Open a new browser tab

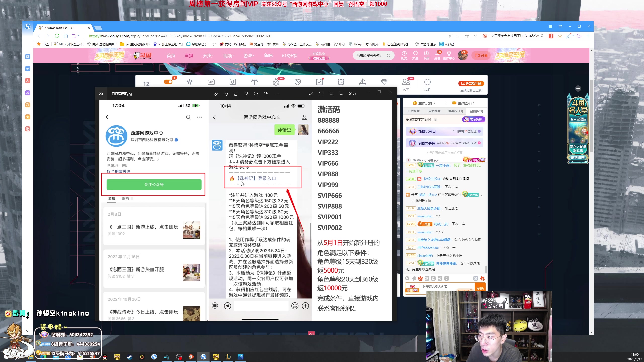click(98, 28)
